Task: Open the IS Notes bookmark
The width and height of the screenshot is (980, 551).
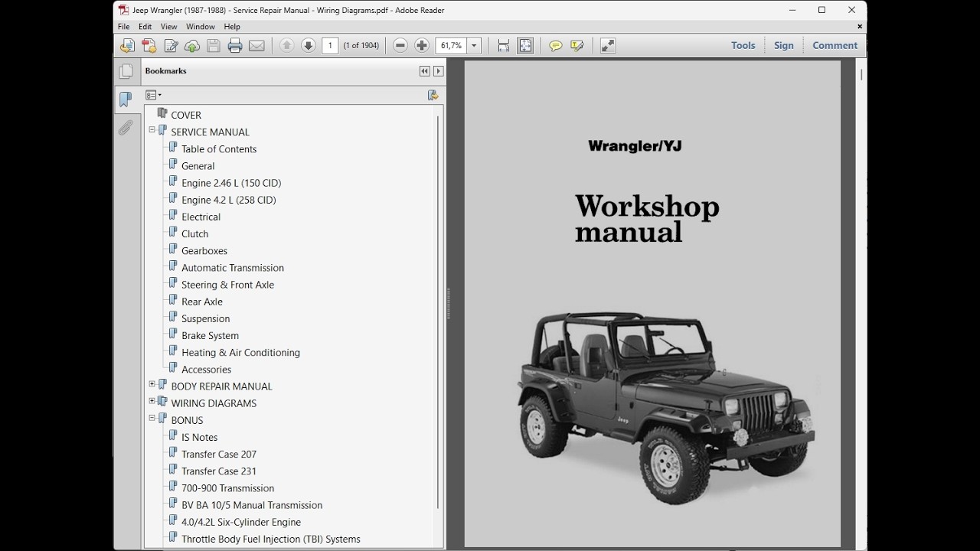Action: [x=199, y=437]
